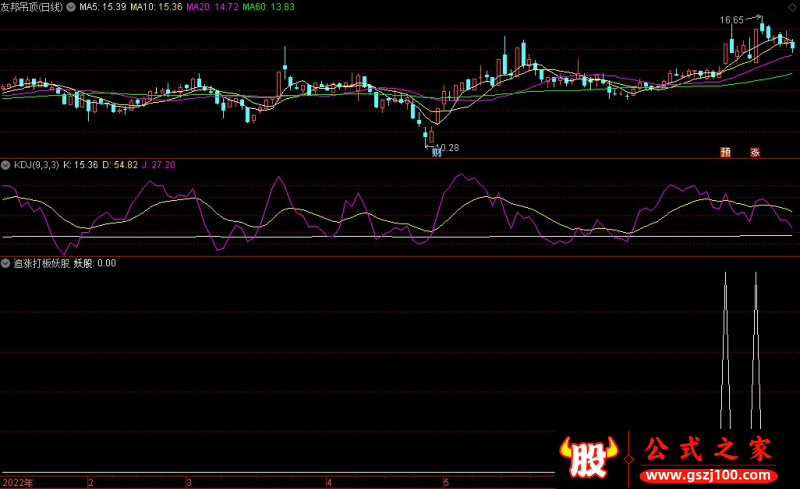Open KDJ(9,3,3) indicator parameters

tap(36, 165)
